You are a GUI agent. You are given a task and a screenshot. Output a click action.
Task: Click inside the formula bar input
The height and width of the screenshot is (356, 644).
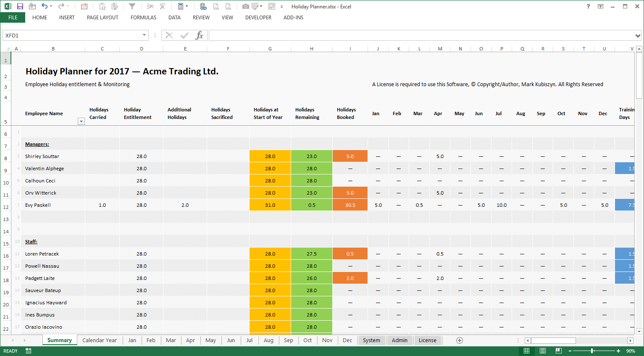420,36
